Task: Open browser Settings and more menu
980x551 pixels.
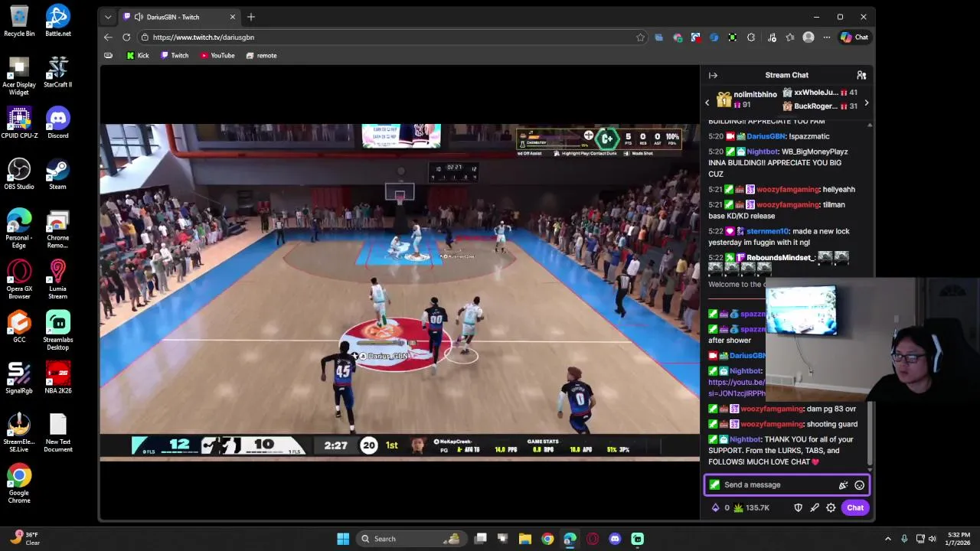Action: (827, 37)
